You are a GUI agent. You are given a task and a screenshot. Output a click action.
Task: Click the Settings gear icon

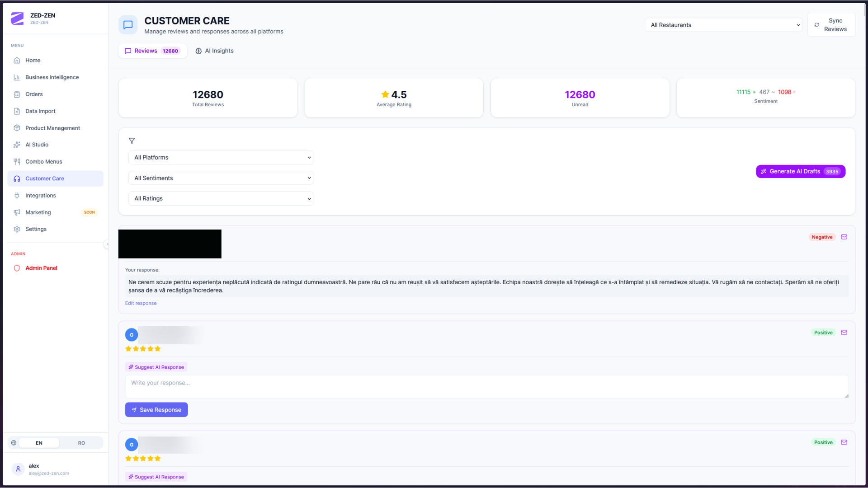[17, 229]
